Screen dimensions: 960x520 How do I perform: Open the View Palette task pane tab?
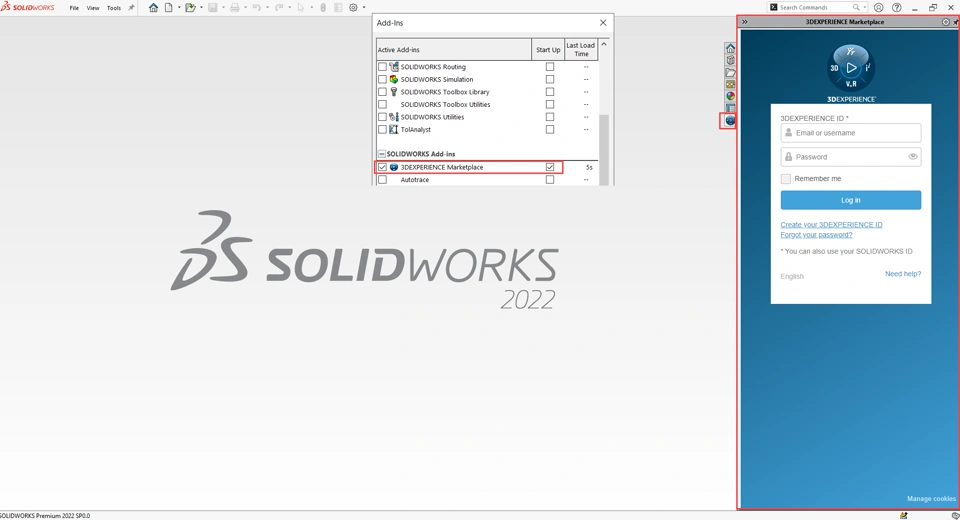click(730, 85)
